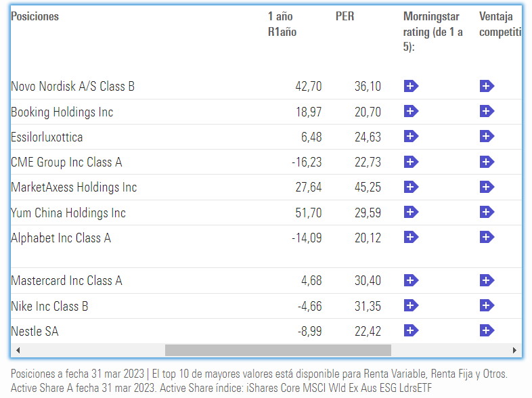
Task: Open Ventaja competitiva plus icon for Alphabet Inc
Action: coord(487,237)
